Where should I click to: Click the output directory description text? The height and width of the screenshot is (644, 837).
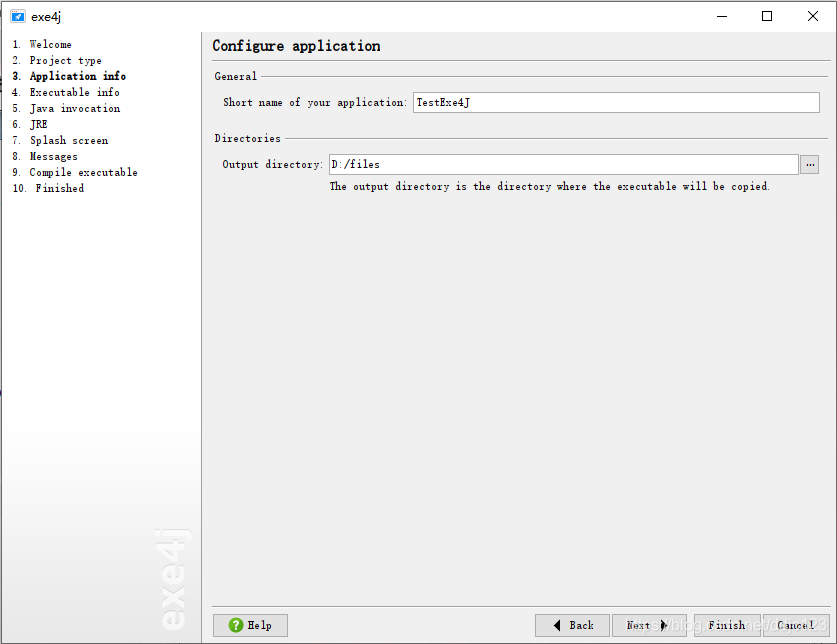click(549, 186)
